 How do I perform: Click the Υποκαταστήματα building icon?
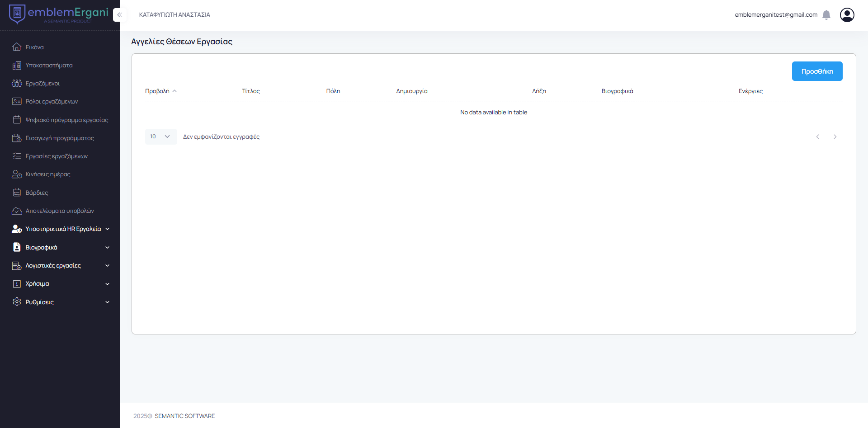[17, 66]
